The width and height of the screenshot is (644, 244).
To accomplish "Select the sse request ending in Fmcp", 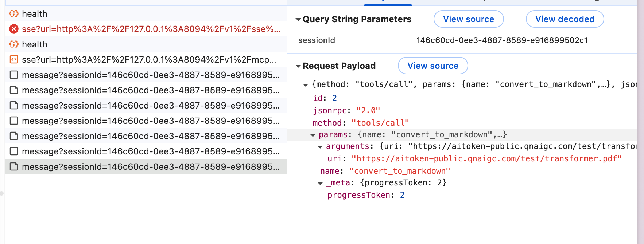I will click(149, 60).
